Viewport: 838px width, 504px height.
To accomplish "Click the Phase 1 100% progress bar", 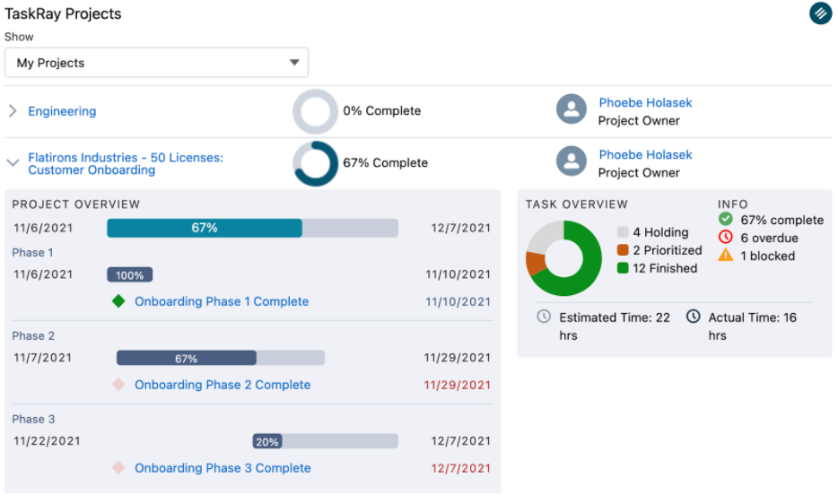I will 130,274.
